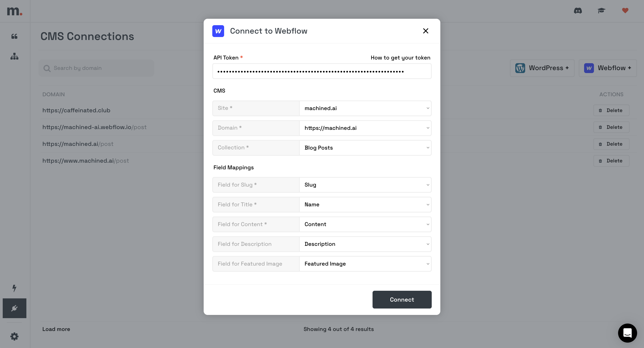
Task: Open the graduation cap tutorials icon
Action: click(x=601, y=11)
